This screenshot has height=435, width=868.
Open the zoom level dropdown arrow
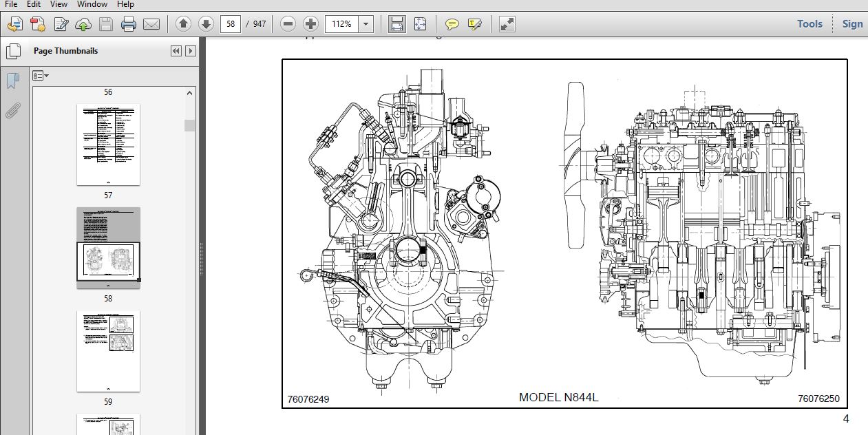(366, 24)
